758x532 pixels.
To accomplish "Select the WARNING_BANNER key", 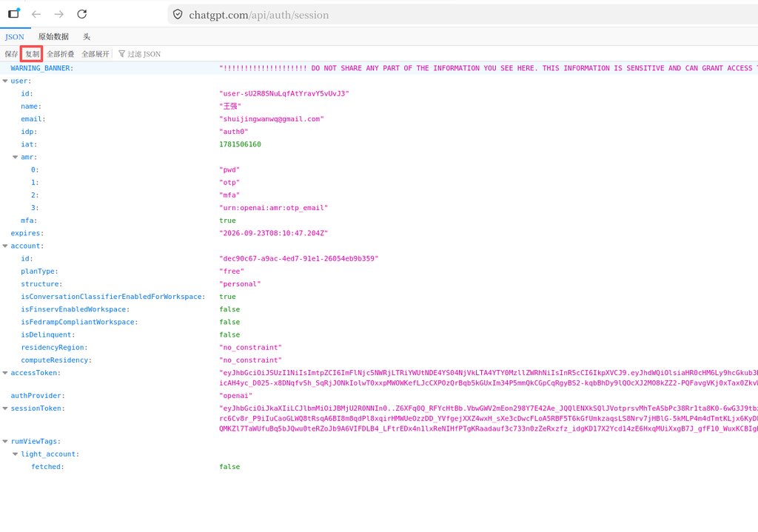I will (42, 68).
